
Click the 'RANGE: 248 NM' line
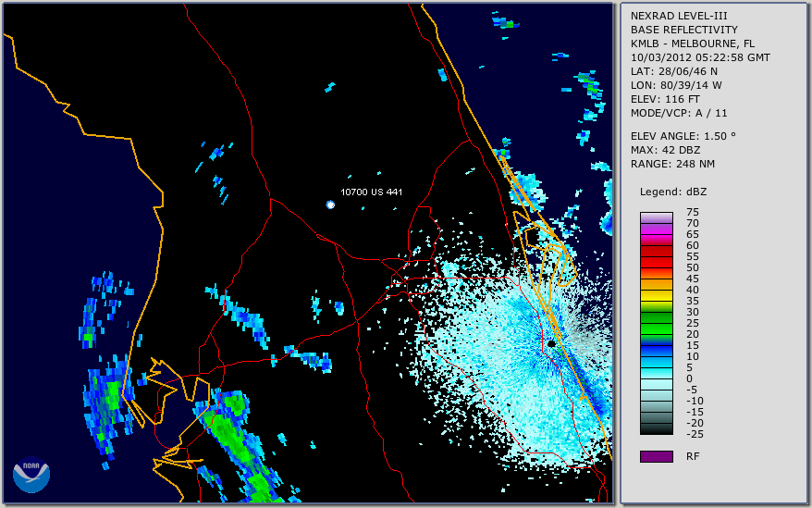[672, 165]
